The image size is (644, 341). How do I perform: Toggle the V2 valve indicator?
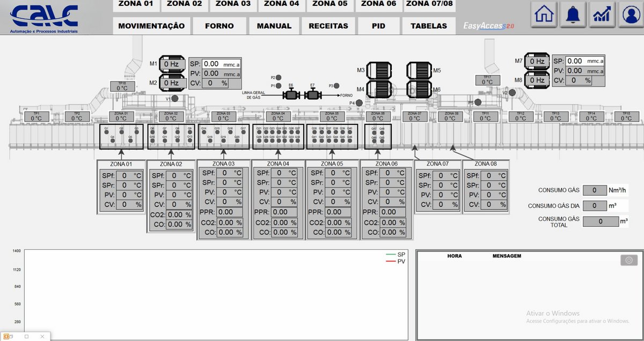pos(512,93)
